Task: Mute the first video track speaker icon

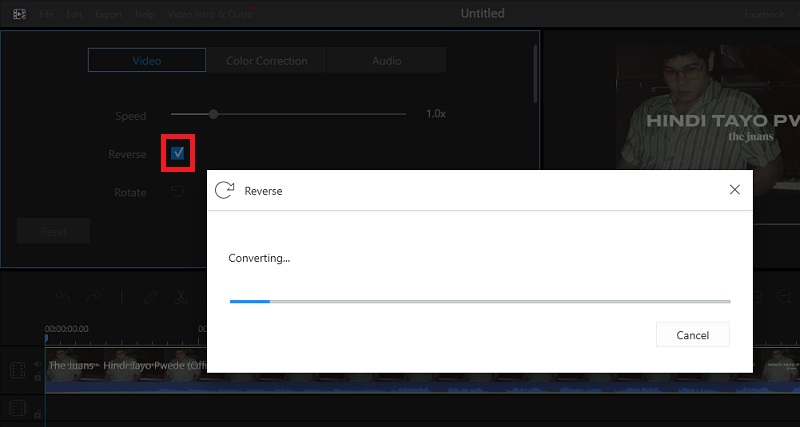Action: tap(37, 364)
